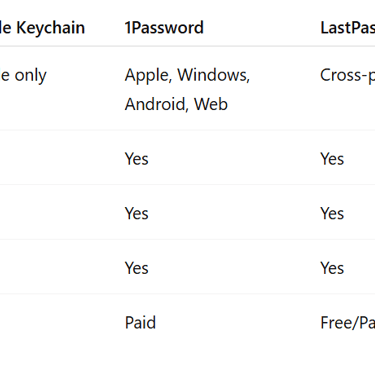
Task: Click the Keychain column header text
Action: pos(42,28)
